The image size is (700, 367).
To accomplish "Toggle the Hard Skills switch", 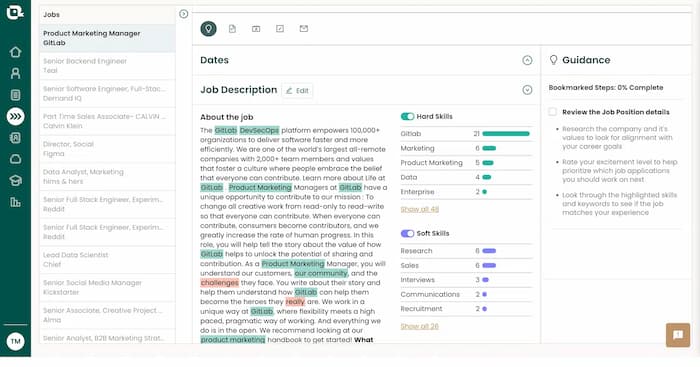I will pos(407,117).
